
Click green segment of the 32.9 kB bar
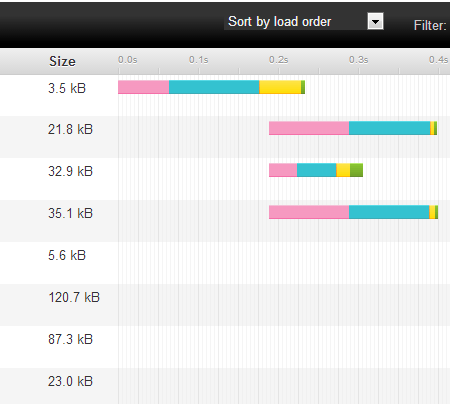[356, 170]
